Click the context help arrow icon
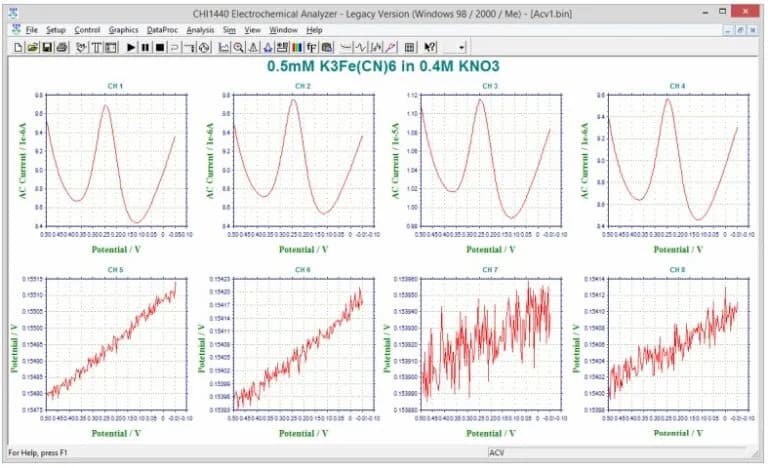768x468 pixels. click(430, 47)
